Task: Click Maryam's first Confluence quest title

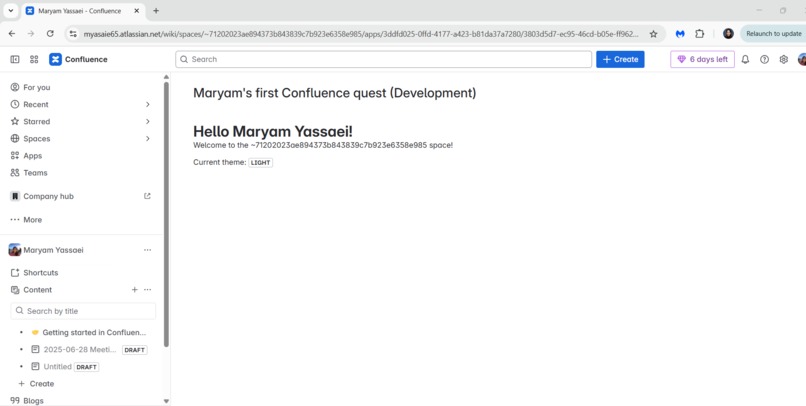Action: coord(335,93)
